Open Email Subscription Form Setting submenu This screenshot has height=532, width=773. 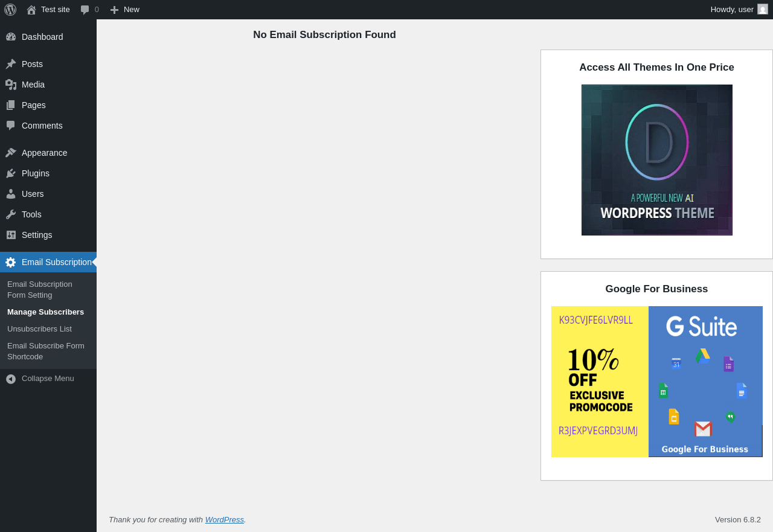click(48, 289)
